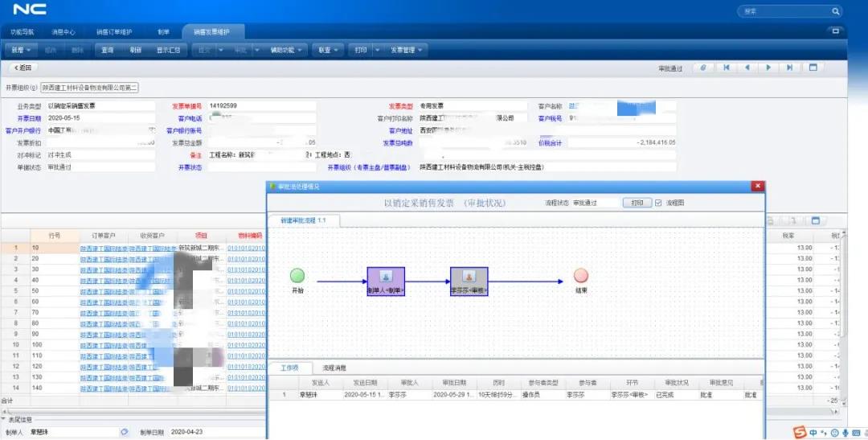Select row number 7 in invoice table

point(15,313)
